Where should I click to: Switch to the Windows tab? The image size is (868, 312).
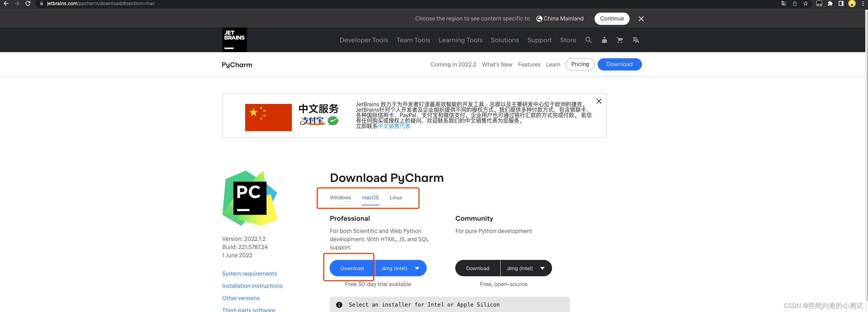pyautogui.click(x=340, y=198)
